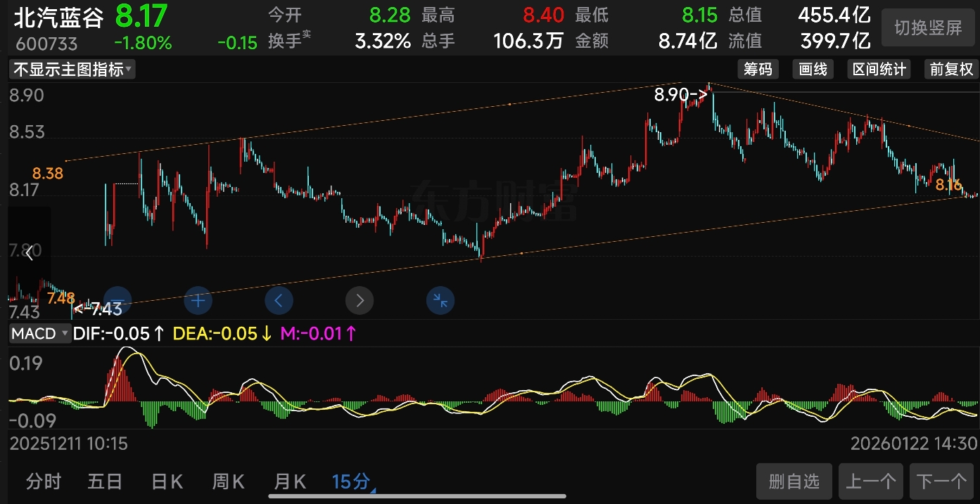This screenshot has height=504, width=980.
Task: Expand the 15分 period selector
Action: point(353,482)
